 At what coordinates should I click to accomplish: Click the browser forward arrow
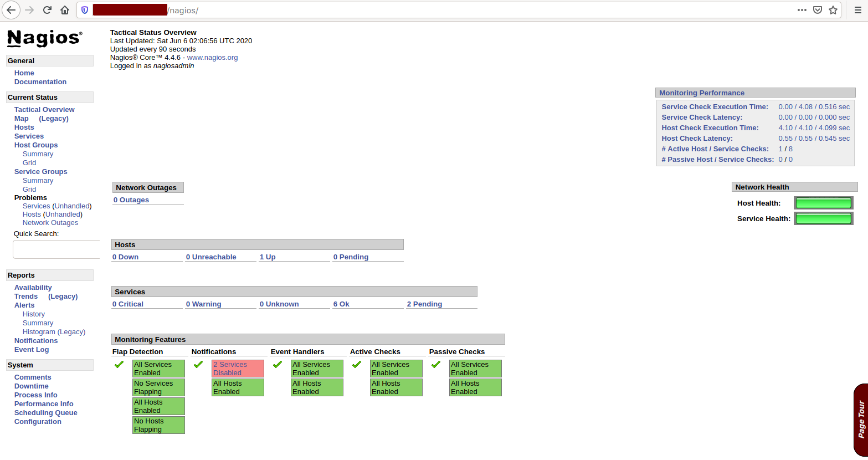coord(29,10)
